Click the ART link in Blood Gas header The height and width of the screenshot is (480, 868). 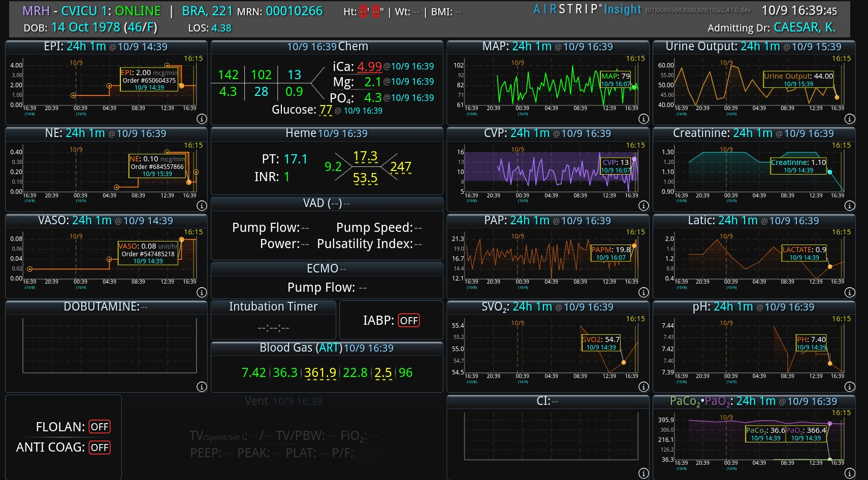[329, 348]
